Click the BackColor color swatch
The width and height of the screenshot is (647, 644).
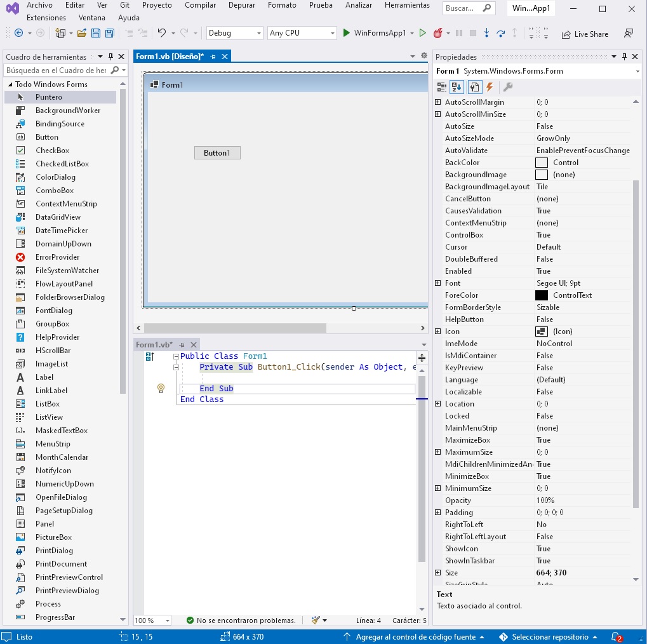coord(542,163)
